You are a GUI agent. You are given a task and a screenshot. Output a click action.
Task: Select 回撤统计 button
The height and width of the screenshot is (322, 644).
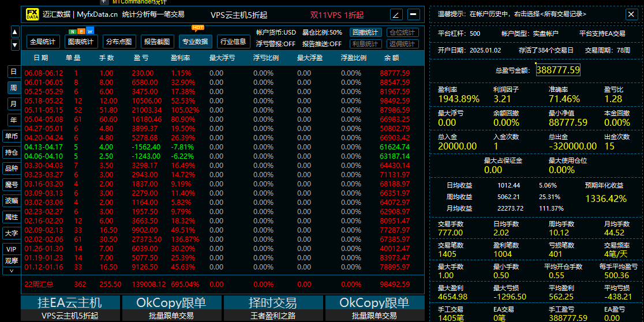point(366,32)
